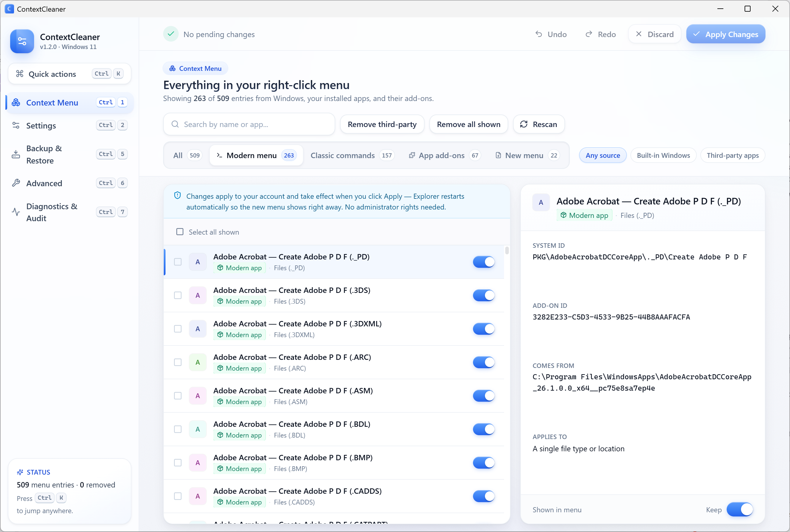
Task: Click Apply Changes button
Action: point(725,34)
